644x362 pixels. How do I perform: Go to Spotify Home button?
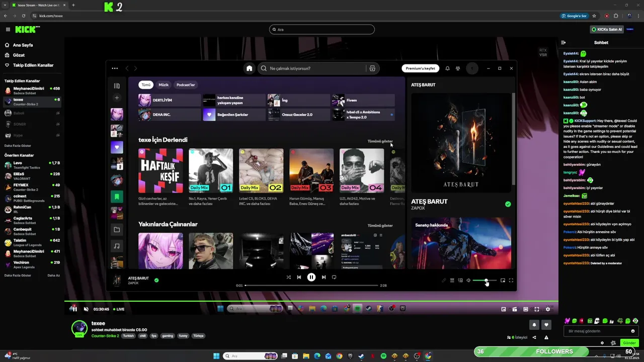tap(249, 68)
